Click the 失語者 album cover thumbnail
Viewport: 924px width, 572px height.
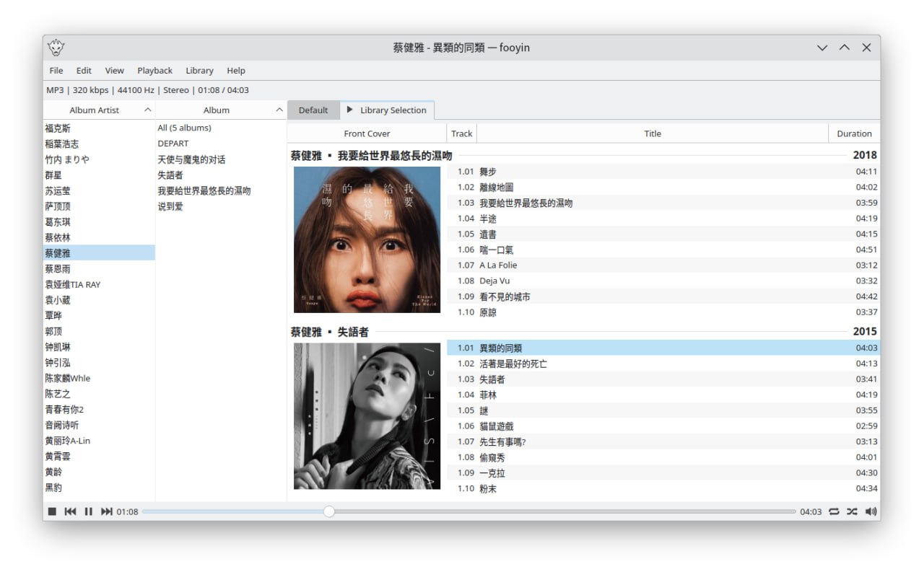[x=367, y=416]
